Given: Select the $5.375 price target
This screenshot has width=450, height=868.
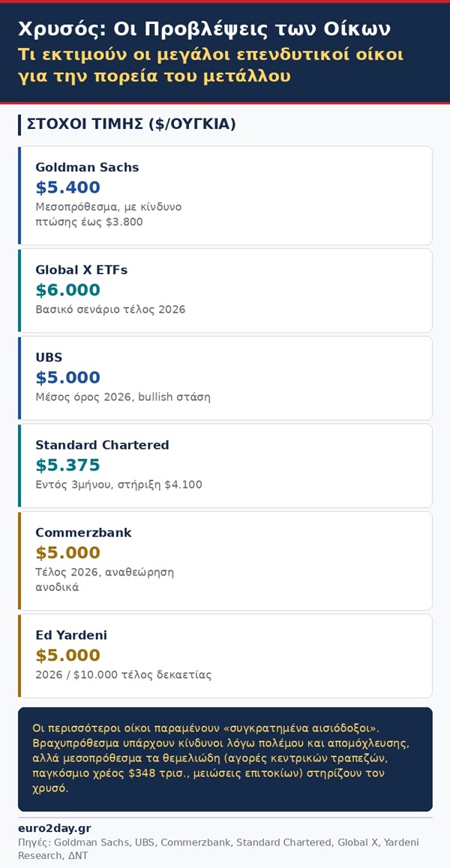Looking at the screenshot, I should pyautogui.click(x=67, y=465).
